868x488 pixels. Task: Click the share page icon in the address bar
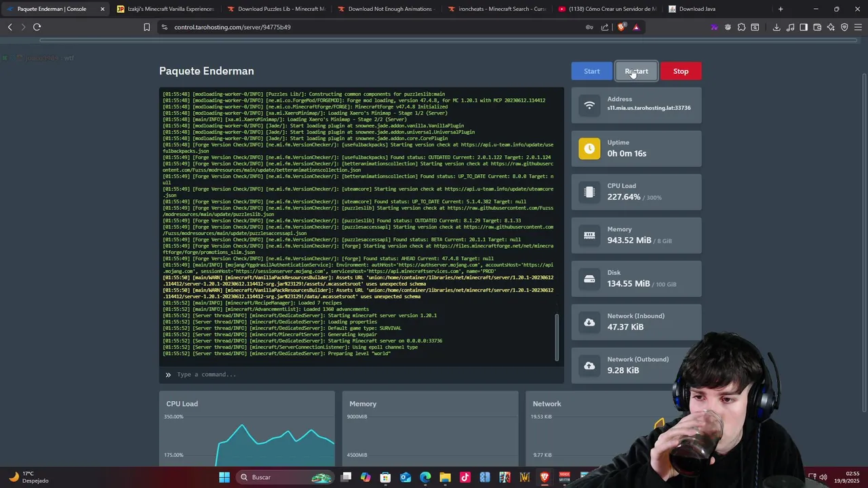[x=604, y=27]
